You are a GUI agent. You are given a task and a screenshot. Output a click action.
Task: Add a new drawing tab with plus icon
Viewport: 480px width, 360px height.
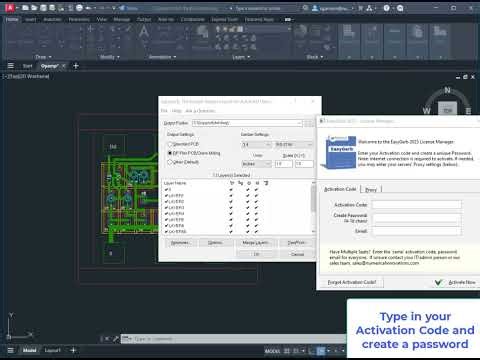76,66
